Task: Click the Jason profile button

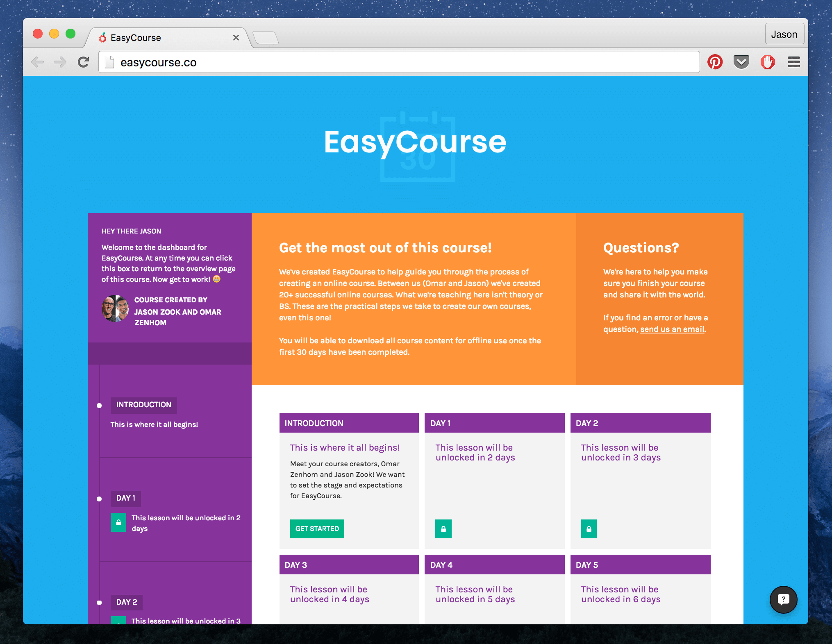Action: point(784,34)
